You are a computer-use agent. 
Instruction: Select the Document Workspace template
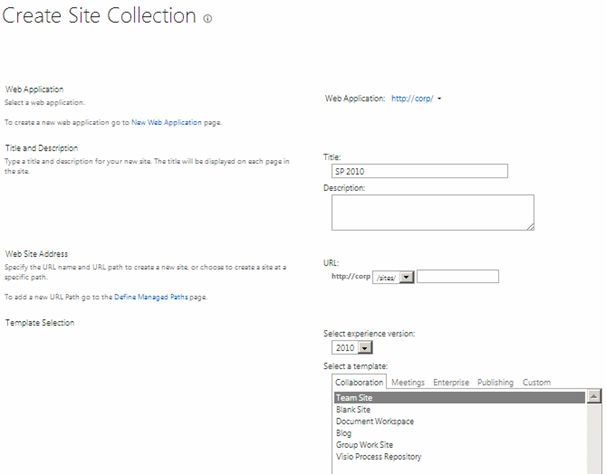tap(375, 421)
